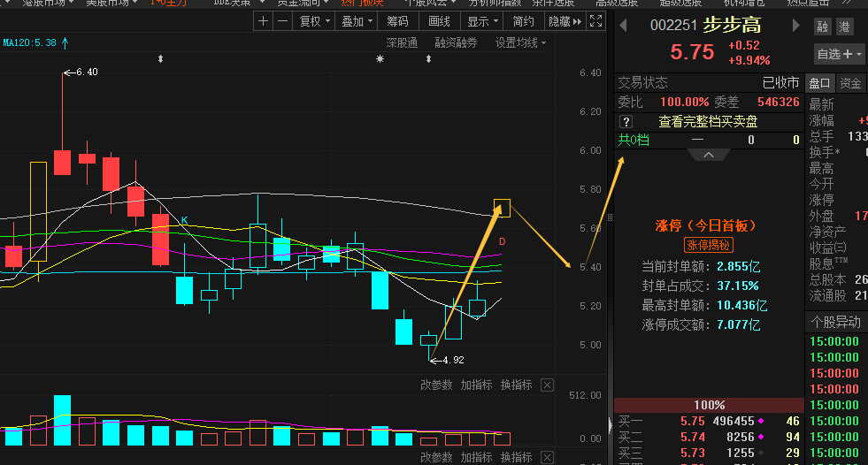868x465 pixels.
Task: Go to next stock with right arrow
Action: point(796,26)
